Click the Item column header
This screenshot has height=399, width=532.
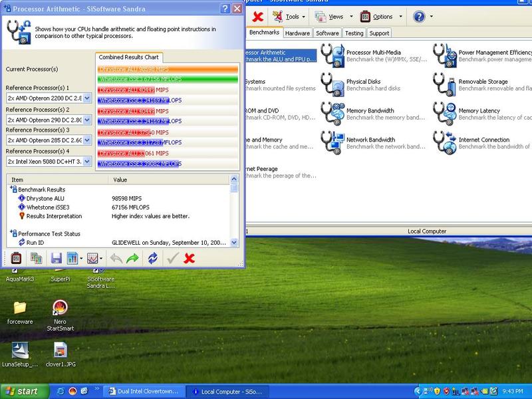click(57, 180)
